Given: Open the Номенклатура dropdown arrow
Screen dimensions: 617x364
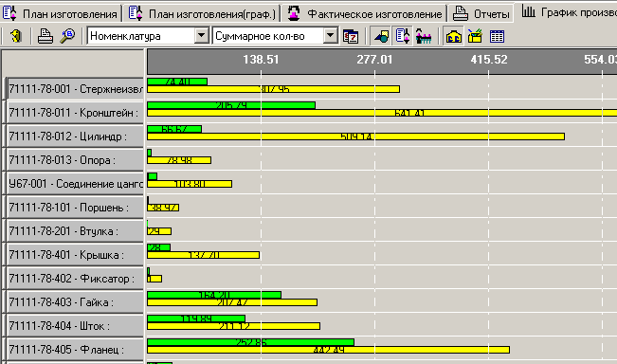Looking at the screenshot, I should click(x=201, y=36).
